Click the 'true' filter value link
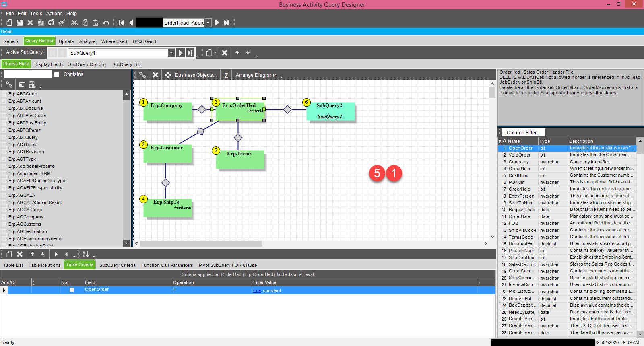The width and height of the screenshot is (644, 346). (257, 290)
